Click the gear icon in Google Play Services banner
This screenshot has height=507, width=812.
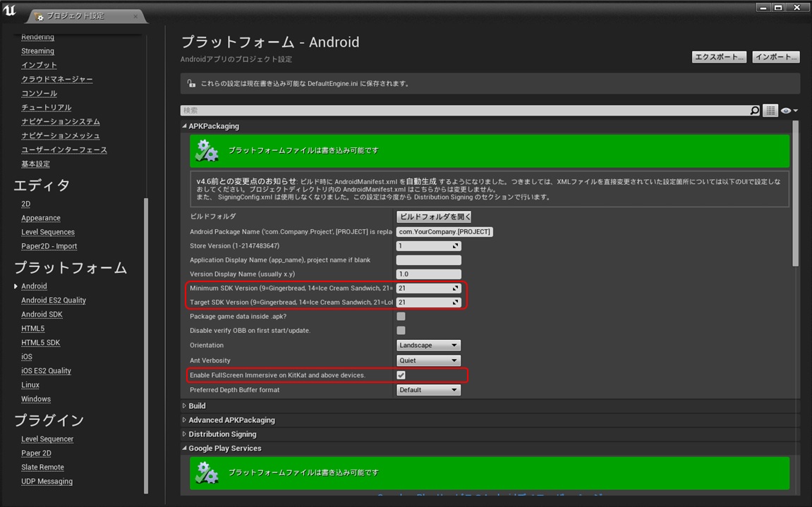pyautogui.click(x=207, y=473)
